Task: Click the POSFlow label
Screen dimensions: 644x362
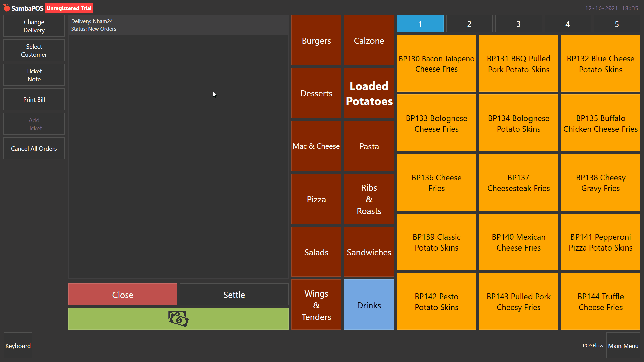Action: (x=593, y=345)
